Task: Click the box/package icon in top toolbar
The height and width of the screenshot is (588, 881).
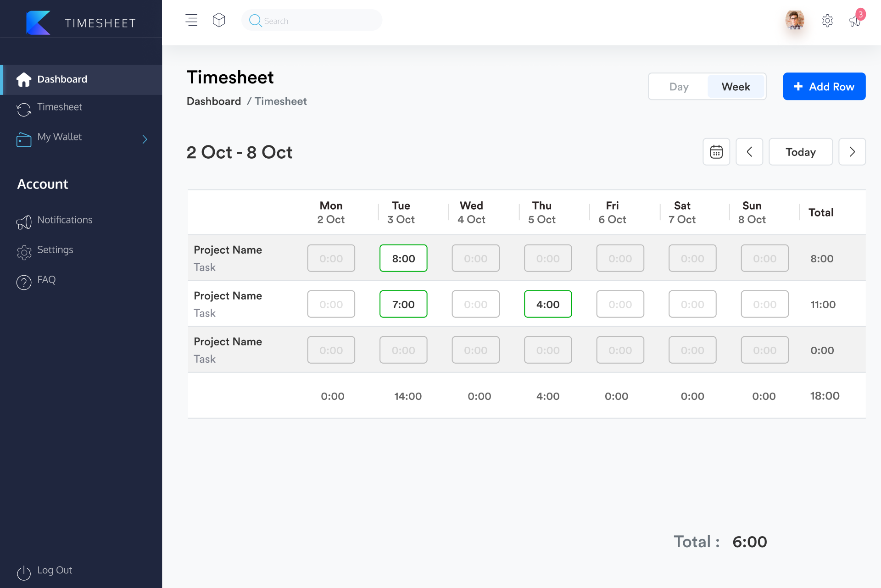Action: [219, 20]
